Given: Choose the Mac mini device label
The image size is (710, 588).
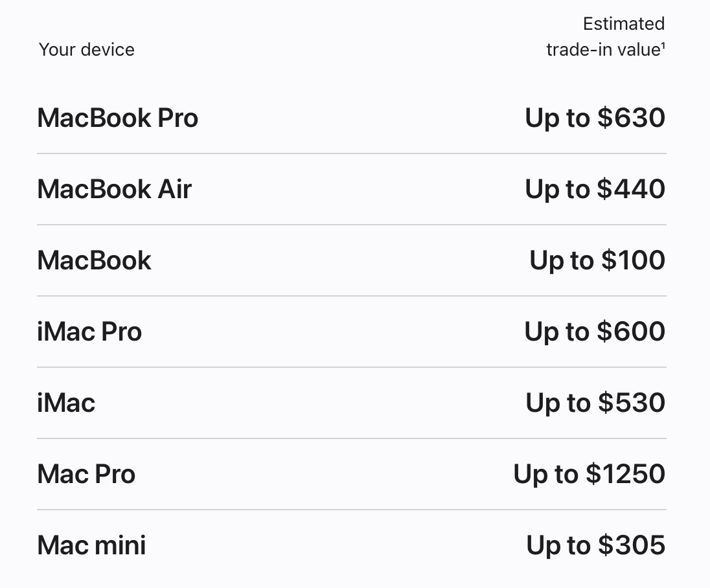Looking at the screenshot, I should 91,545.
